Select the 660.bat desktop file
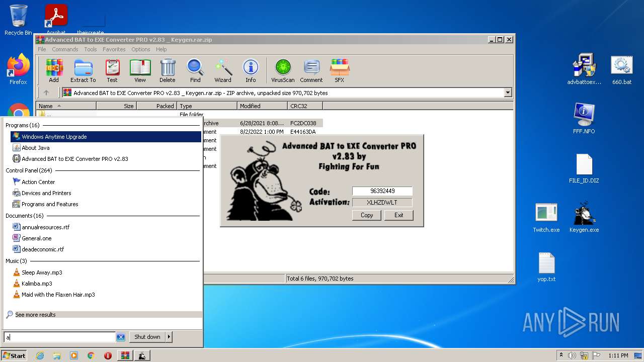 [x=622, y=70]
